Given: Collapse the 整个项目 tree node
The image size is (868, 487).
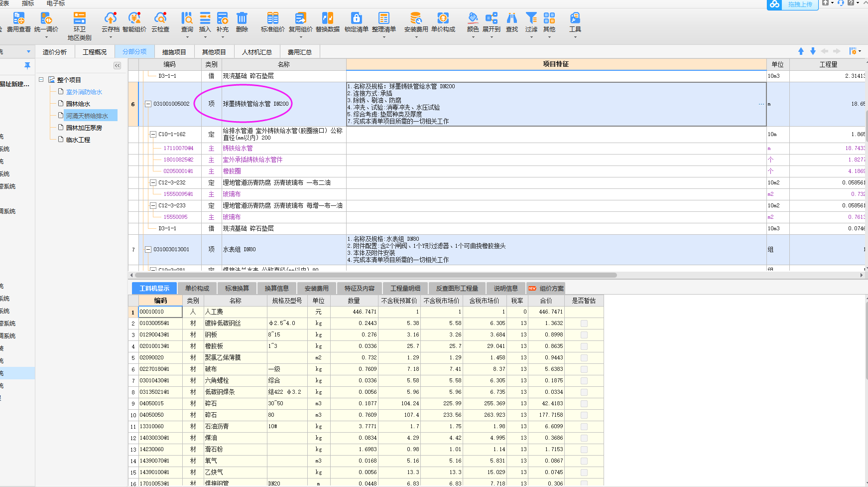Looking at the screenshot, I should [41, 80].
